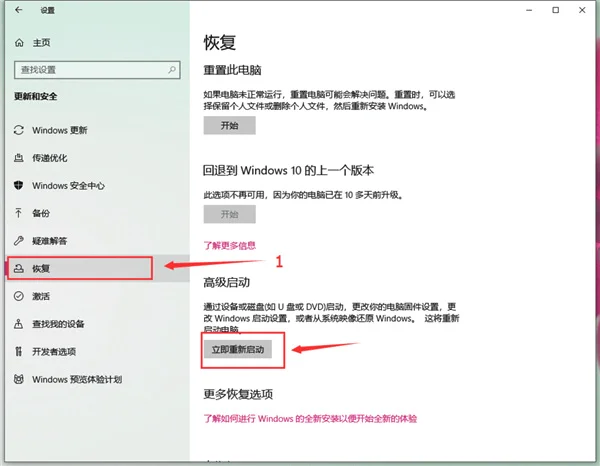Open link about Windows 的全新安装
The image size is (600, 466).
[x=310, y=419]
